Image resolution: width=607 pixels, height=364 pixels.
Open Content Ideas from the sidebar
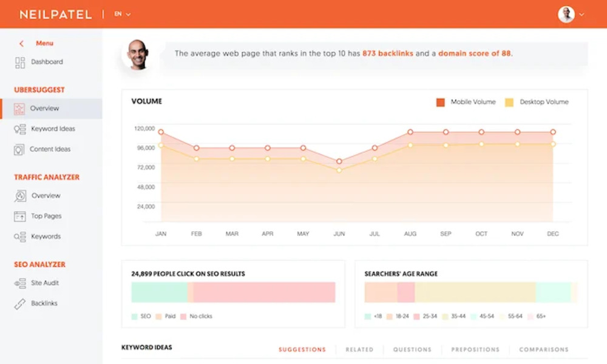tap(21, 149)
